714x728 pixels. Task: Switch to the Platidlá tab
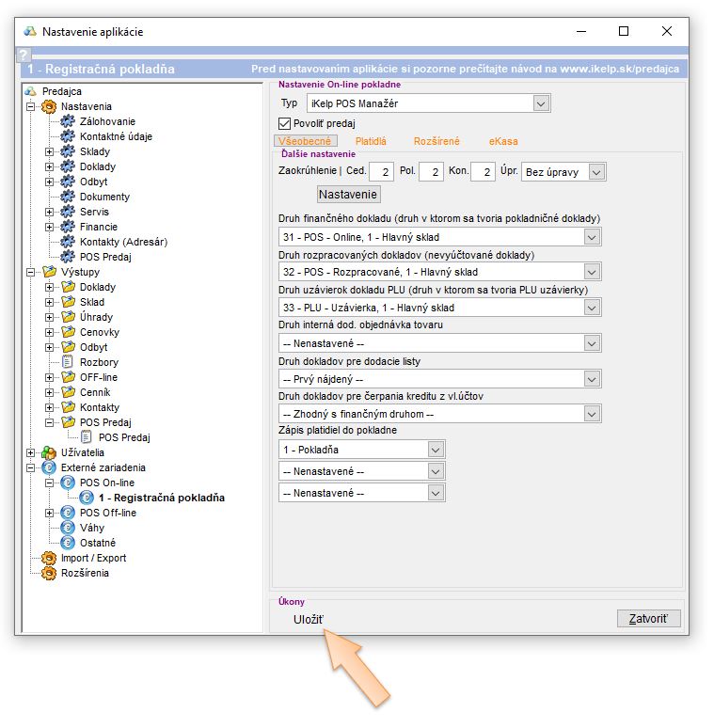point(371,141)
